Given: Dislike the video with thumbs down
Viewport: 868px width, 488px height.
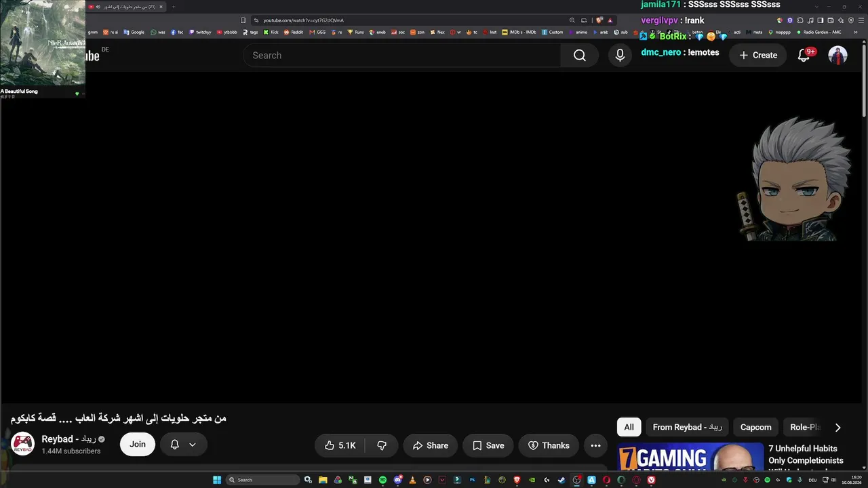Looking at the screenshot, I should coord(382,445).
